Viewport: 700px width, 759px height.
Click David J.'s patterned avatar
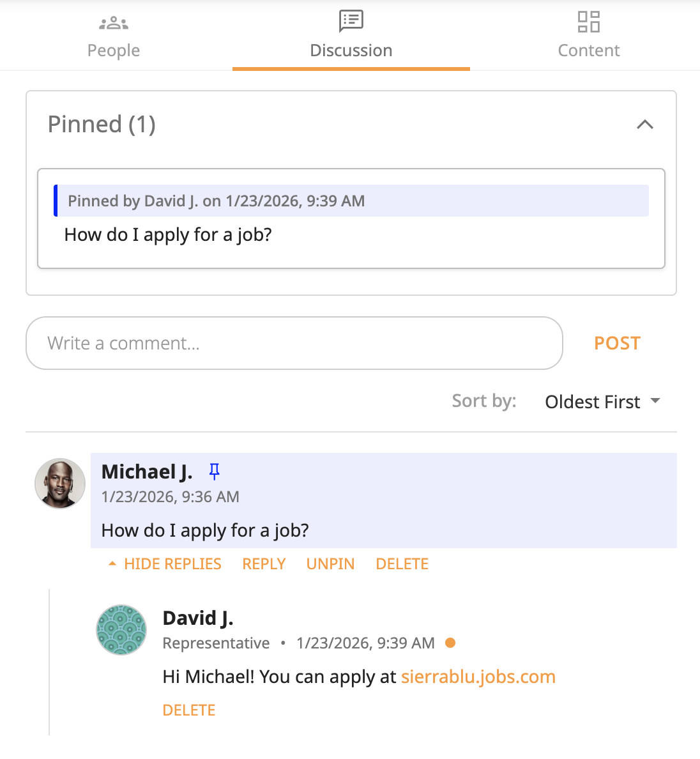(121, 629)
